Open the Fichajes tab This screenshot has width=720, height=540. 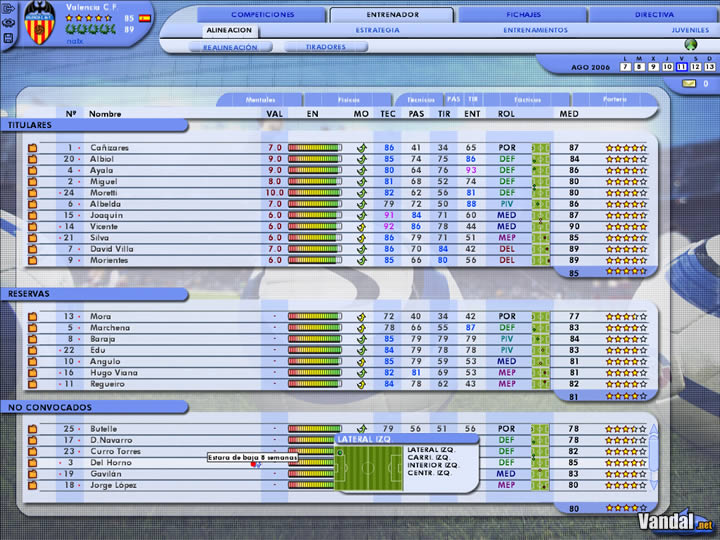pos(523,15)
